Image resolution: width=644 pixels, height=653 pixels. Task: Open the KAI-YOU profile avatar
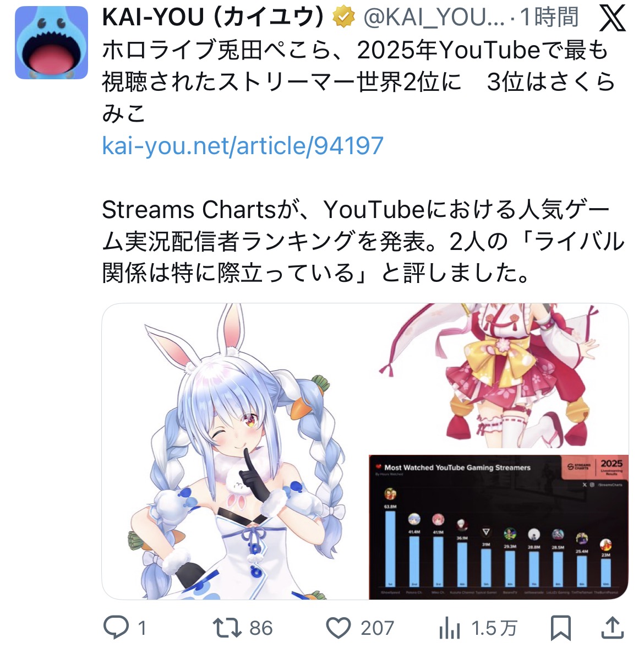[51, 42]
